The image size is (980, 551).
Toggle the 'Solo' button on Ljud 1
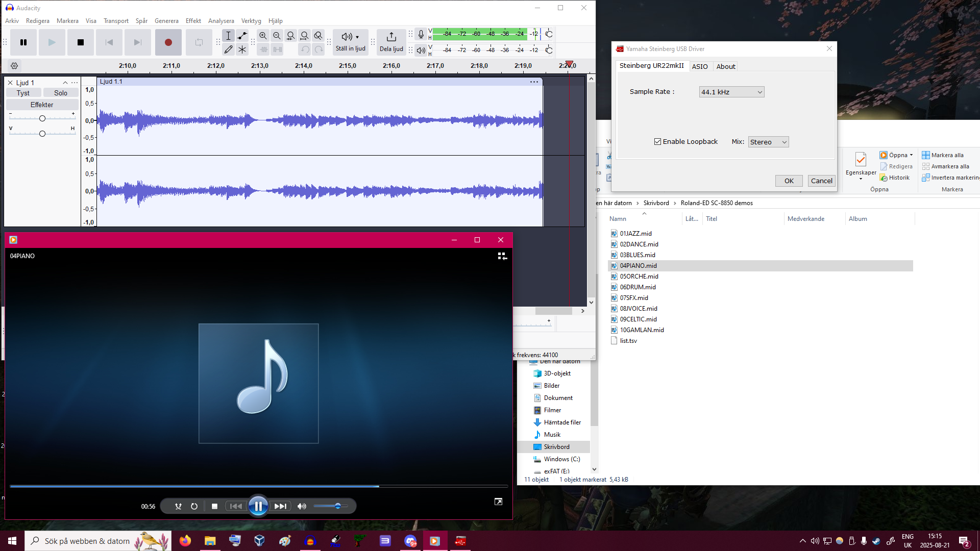[x=61, y=93]
